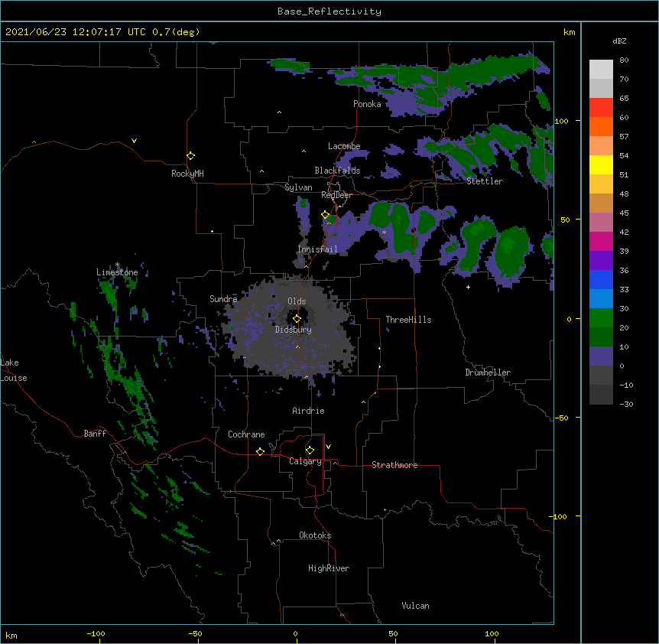Click the Olds town label
Screen dimensions: 659x644
click(297, 301)
